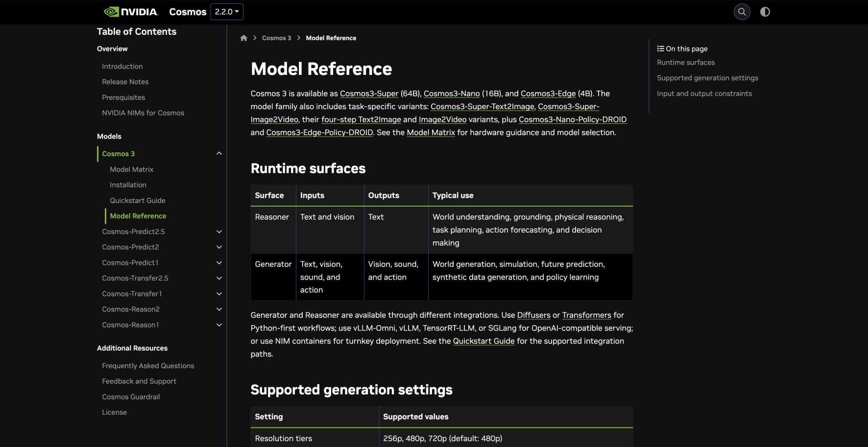Open Cosmos-Predict2.5 in sidebar
This screenshot has height=447, width=868.
[x=133, y=232]
